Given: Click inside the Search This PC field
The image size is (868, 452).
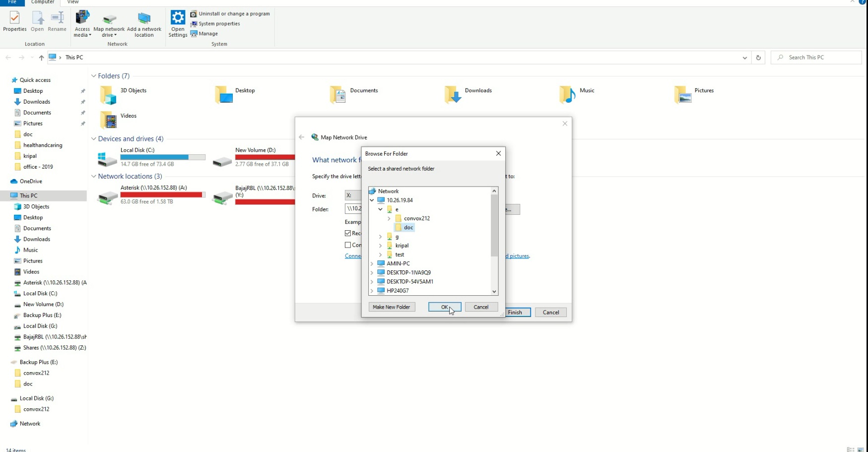Looking at the screenshot, I should coord(816,57).
